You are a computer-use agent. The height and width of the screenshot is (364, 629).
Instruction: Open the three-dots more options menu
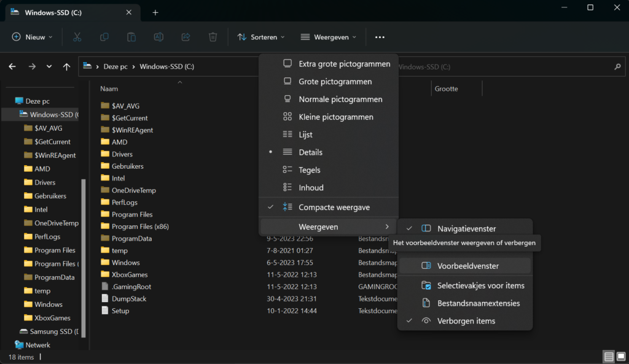click(380, 37)
